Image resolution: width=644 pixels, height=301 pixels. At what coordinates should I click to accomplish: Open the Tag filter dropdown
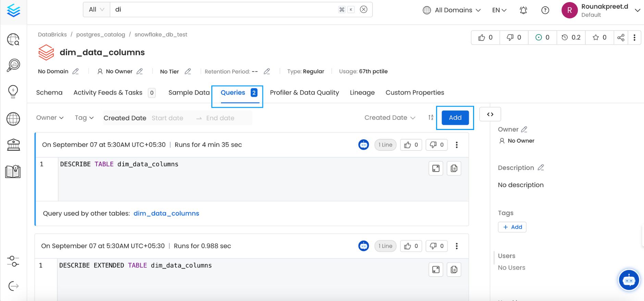coord(84,118)
